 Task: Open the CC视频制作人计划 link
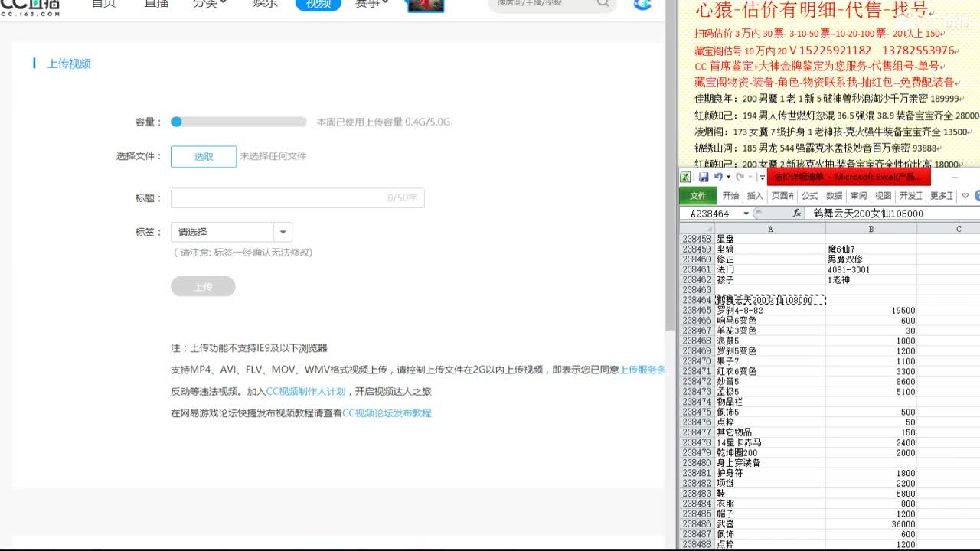pos(305,391)
